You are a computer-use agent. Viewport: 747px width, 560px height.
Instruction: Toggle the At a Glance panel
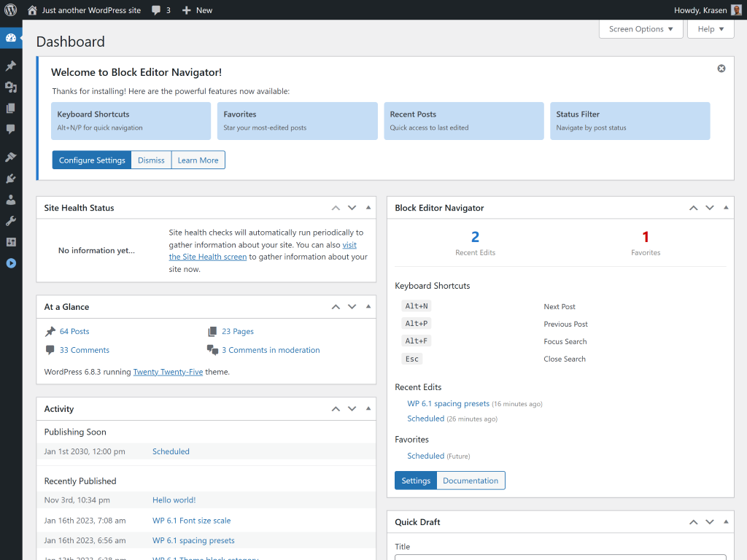pyautogui.click(x=368, y=307)
